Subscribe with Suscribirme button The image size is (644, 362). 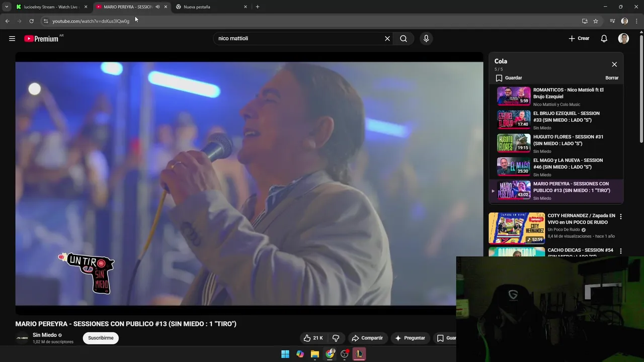click(101, 338)
